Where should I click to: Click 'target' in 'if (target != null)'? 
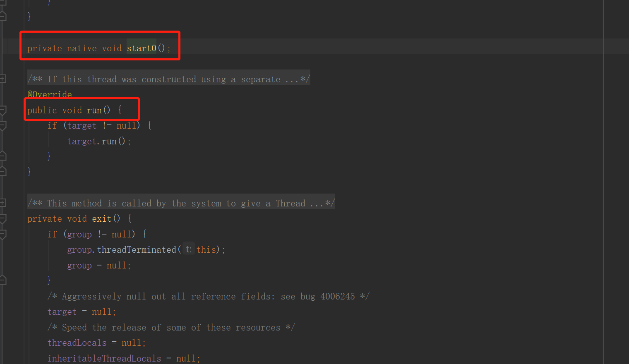pyautogui.click(x=82, y=126)
